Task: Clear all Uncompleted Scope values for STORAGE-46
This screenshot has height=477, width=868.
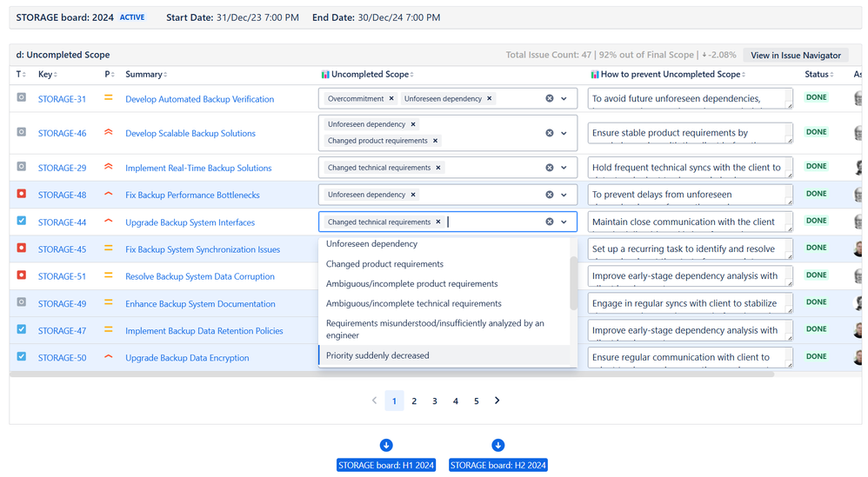Action: (x=549, y=133)
